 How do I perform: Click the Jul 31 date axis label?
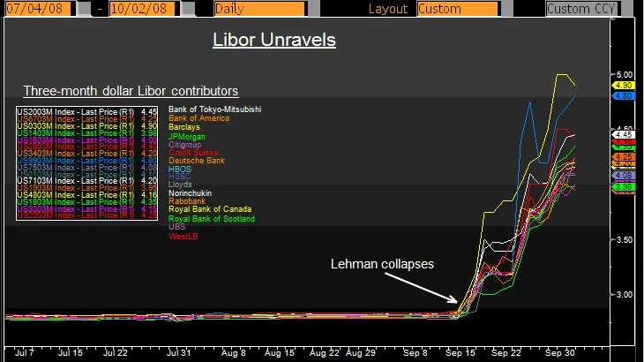(179, 353)
